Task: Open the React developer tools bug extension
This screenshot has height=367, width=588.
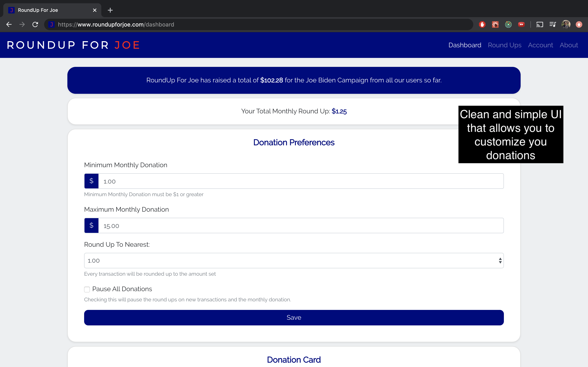Action: coord(495,24)
